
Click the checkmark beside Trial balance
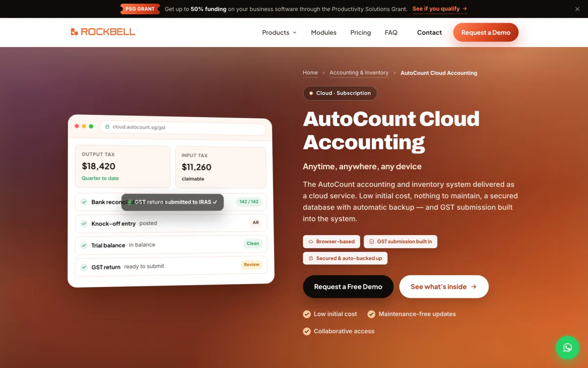tap(84, 245)
